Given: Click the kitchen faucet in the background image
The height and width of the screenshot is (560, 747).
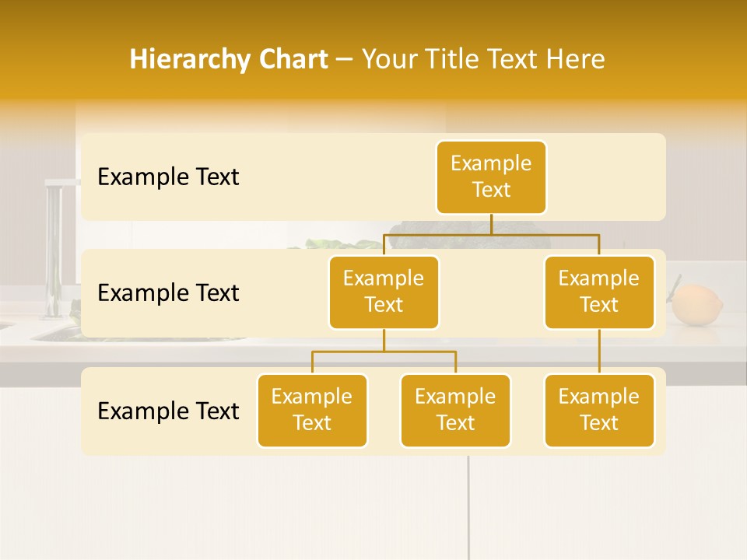Looking at the screenshot, I should click(54, 249).
